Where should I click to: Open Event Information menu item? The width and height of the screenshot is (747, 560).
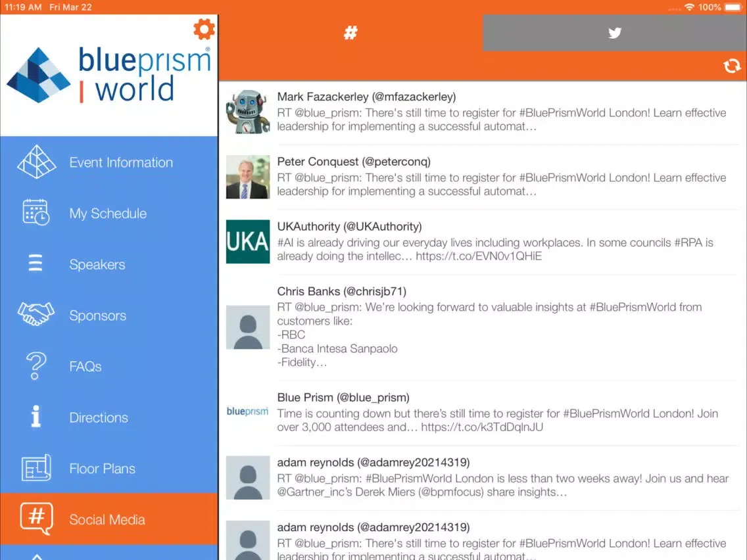pos(109,162)
